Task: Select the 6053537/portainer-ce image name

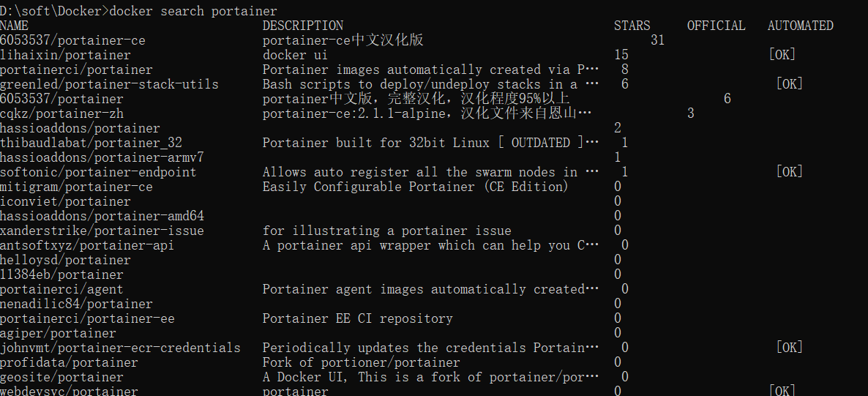Action: [72, 40]
